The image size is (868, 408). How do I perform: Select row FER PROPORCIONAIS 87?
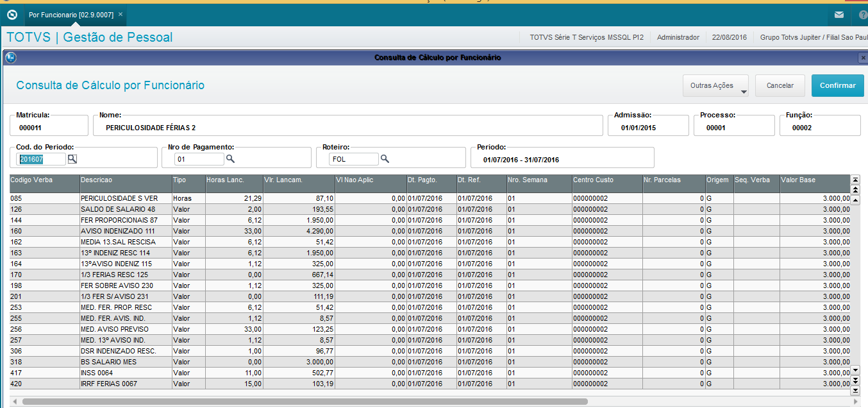point(430,220)
